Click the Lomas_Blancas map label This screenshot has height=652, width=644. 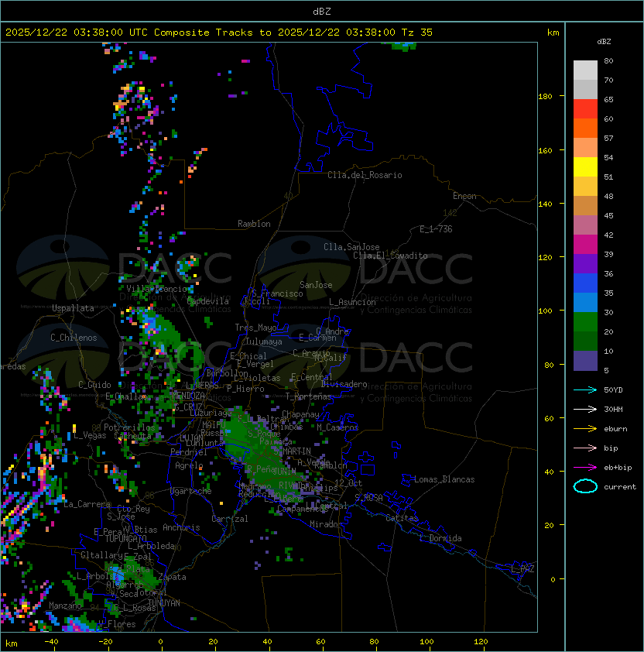click(444, 479)
